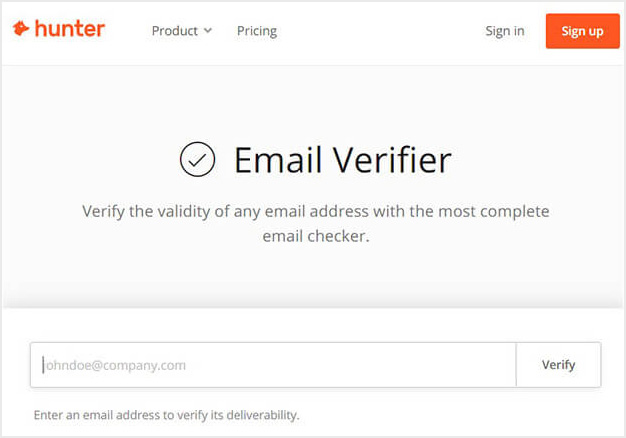The image size is (626, 438).
Task: Click the johndoe@company.com placeholder text
Action: (x=115, y=365)
